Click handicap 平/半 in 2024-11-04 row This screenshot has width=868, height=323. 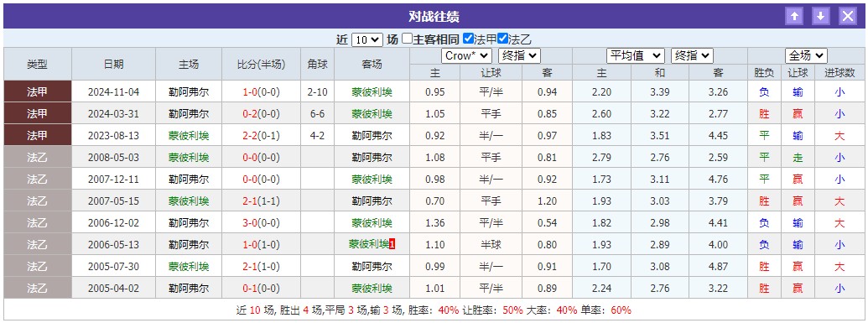point(491,92)
